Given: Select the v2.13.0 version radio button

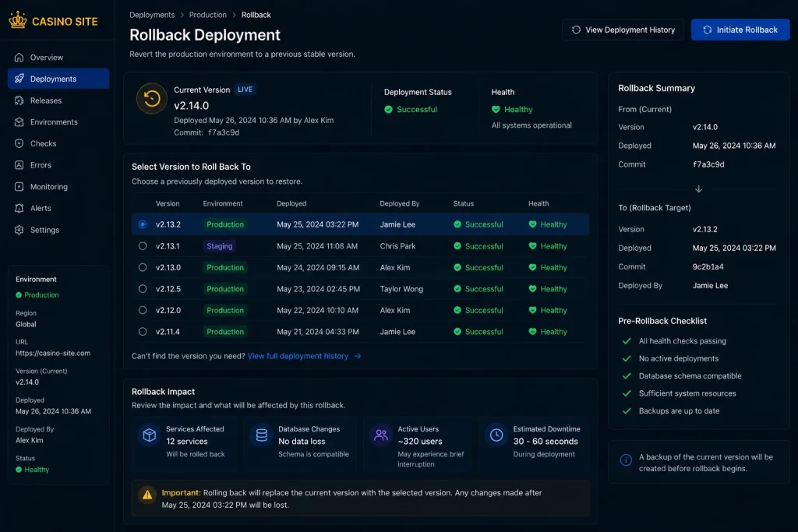Looking at the screenshot, I should tap(143, 267).
